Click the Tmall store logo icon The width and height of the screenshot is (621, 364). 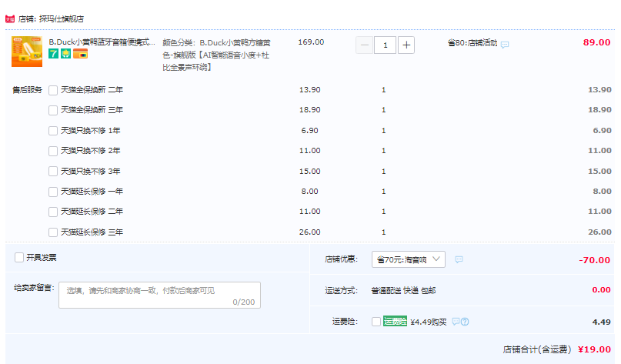pyautogui.click(x=10, y=19)
